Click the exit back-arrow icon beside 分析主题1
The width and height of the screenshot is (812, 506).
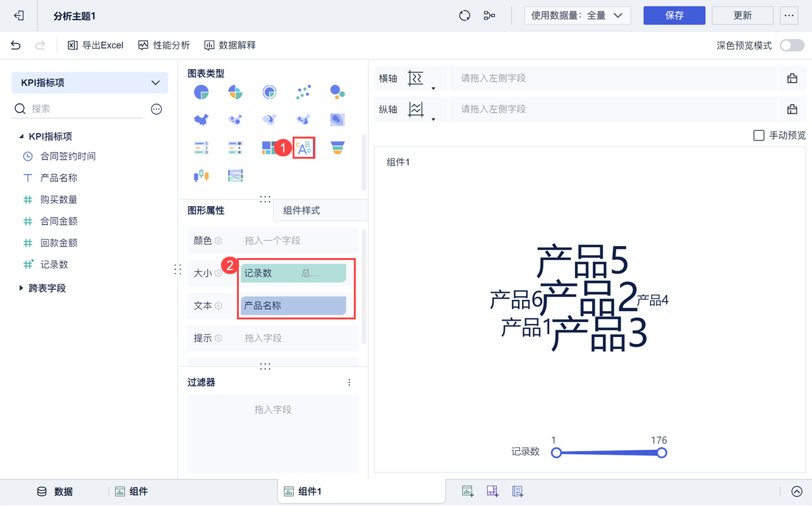pos(19,16)
